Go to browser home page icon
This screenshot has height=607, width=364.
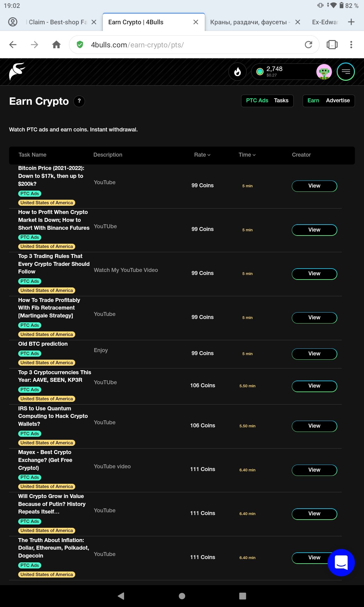[x=56, y=45]
